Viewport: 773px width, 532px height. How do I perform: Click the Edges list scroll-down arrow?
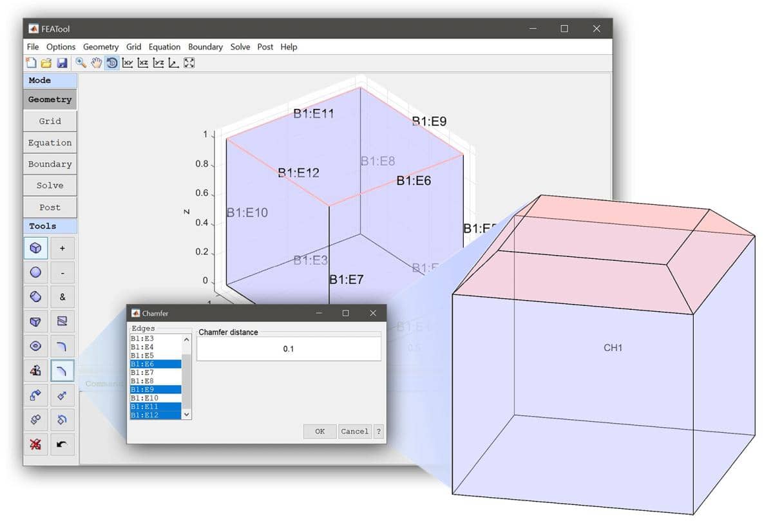[x=187, y=415]
